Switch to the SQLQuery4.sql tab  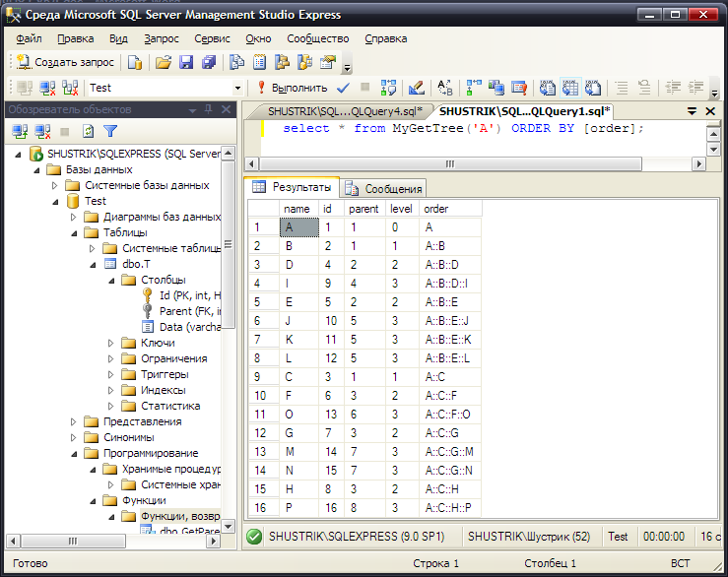coord(345,111)
